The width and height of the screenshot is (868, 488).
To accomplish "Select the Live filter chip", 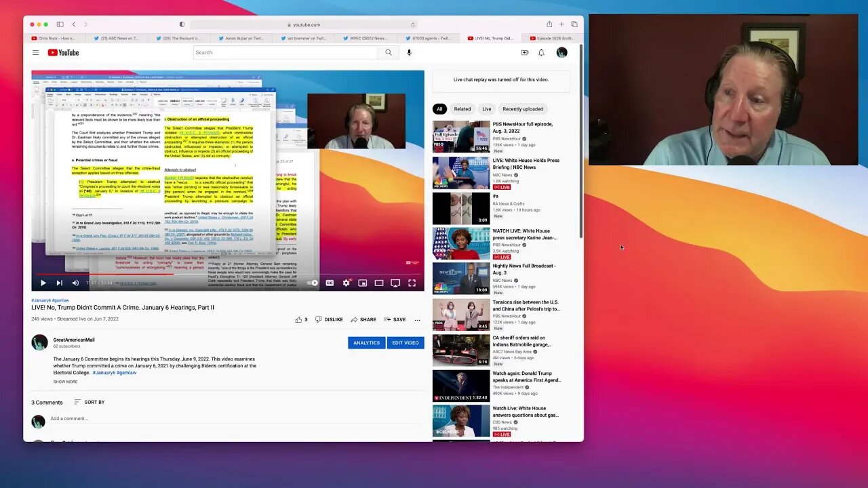I will pos(486,108).
